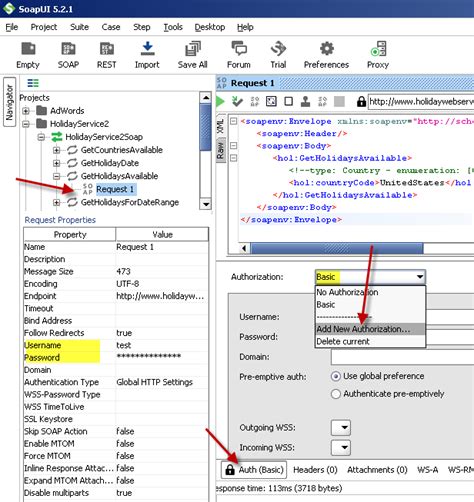The height and width of the screenshot is (502, 474).
Task: Expand the GetHolidayDate operation node
Action: (x=57, y=163)
